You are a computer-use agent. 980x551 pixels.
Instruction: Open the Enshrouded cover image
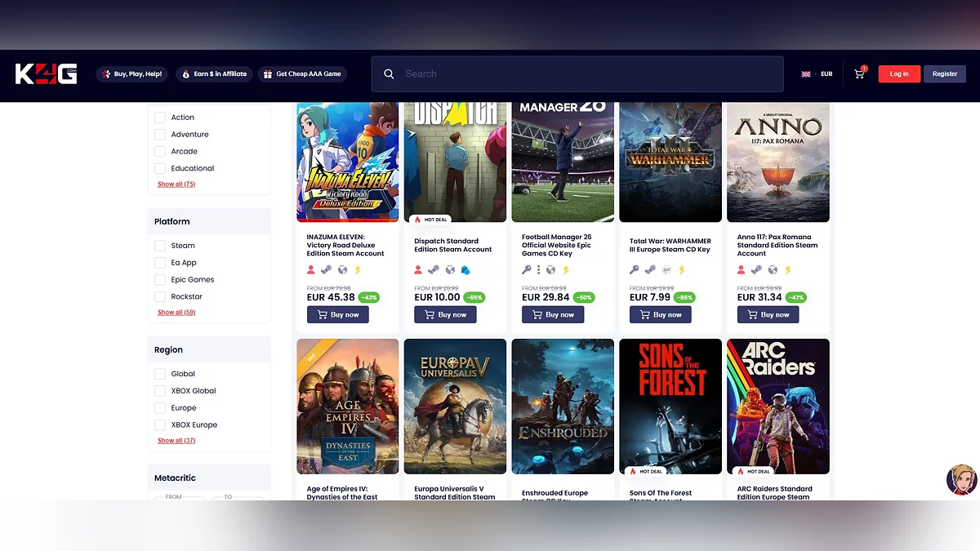click(563, 407)
